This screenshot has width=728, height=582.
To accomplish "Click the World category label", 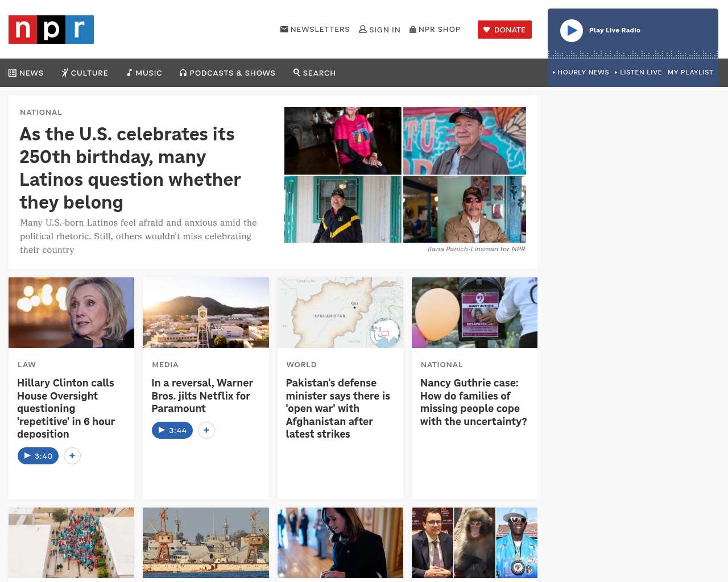I will pos(301,364).
